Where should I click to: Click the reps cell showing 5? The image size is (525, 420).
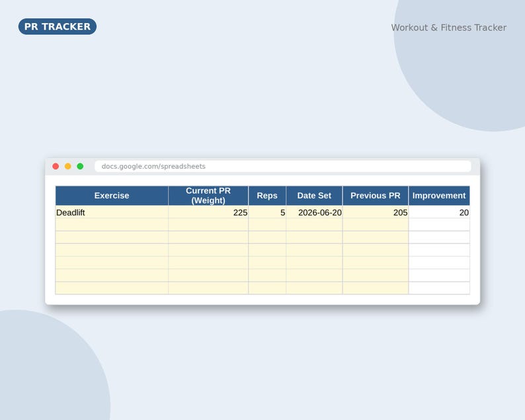267,212
